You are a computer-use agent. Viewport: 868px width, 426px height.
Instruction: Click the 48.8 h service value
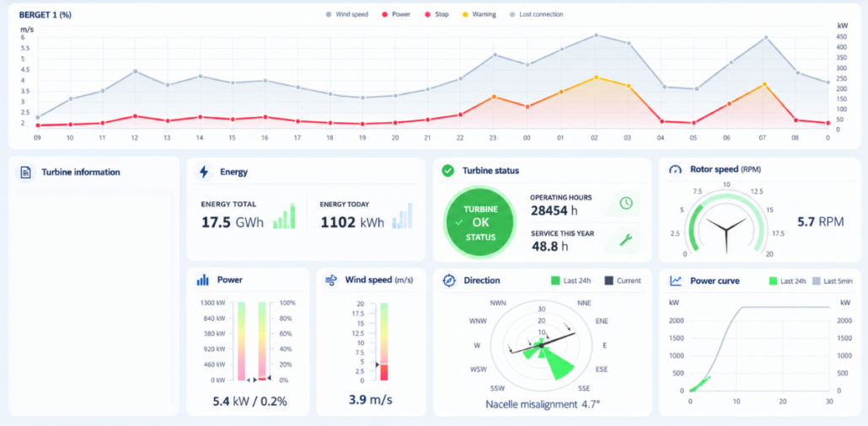tap(550, 247)
